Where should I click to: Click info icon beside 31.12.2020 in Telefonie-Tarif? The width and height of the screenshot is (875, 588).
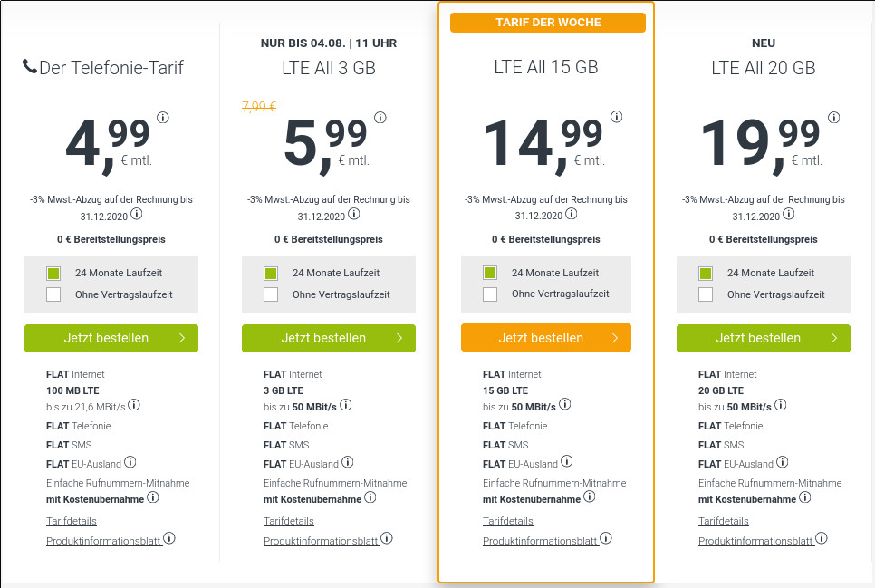coord(137,214)
